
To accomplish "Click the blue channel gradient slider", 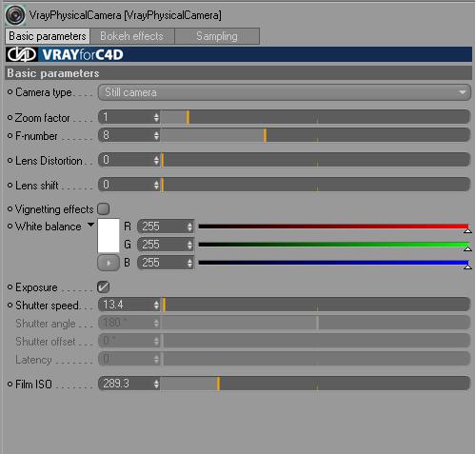I will pyautogui.click(x=333, y=263).
